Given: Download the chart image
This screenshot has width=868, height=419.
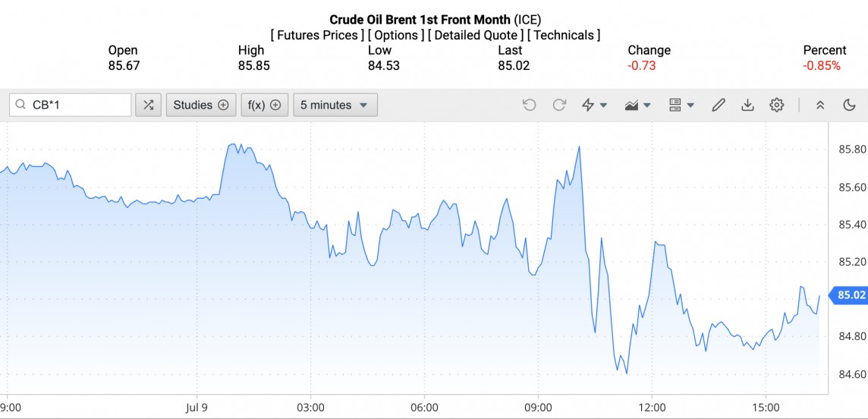Looking at the screenshot, I should coord(747,105).
